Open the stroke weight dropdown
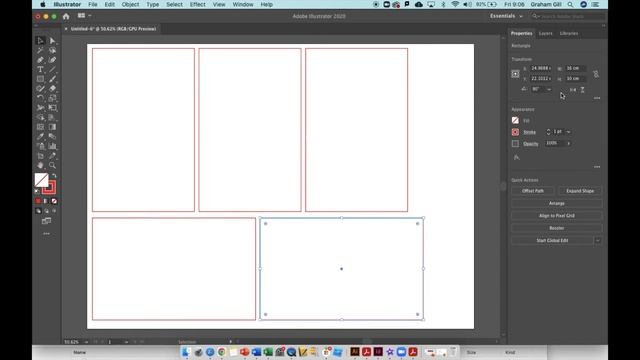This screenshot has width=640, height=360. point(568,132)
